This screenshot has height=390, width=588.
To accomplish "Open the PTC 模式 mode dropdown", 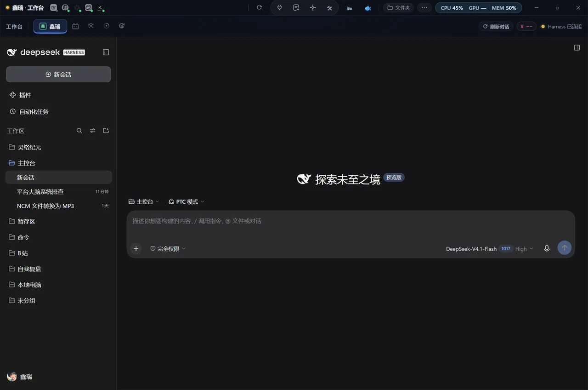I will pyautogui.click(x=187, y=202).
